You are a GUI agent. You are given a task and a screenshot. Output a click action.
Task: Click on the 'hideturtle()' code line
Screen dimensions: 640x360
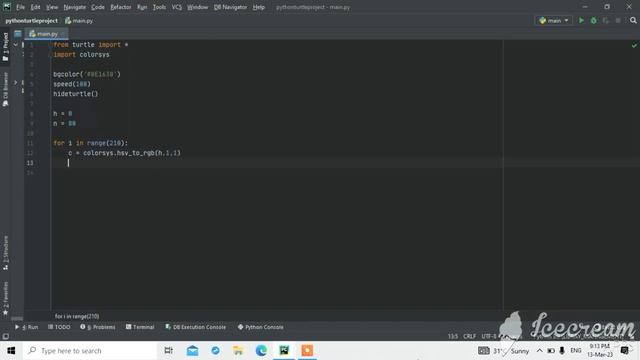pos(76,94)
